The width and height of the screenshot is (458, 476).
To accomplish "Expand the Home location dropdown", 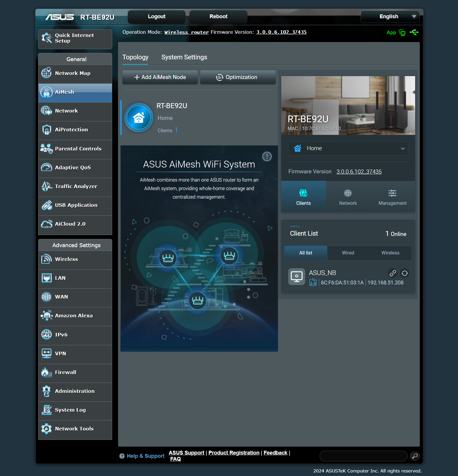I will pos(348,148).
